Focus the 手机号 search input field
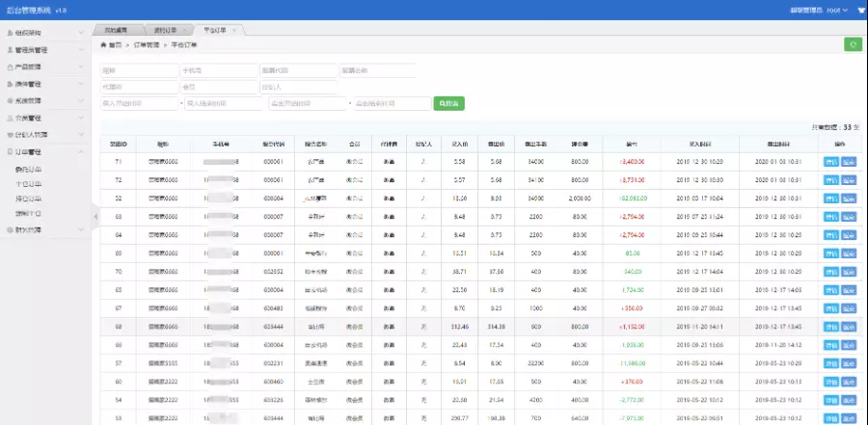This screenshot has height=425, width=868. point(218,70)
